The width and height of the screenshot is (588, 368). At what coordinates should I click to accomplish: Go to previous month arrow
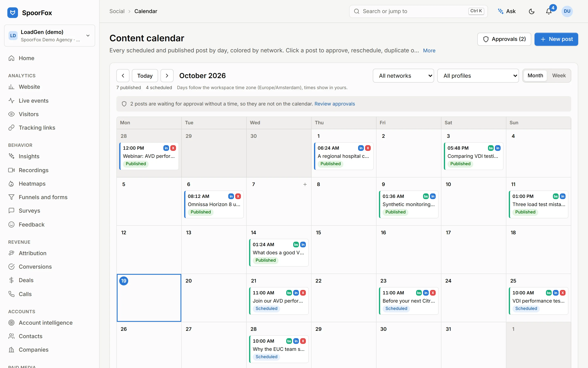click(123, 76)
